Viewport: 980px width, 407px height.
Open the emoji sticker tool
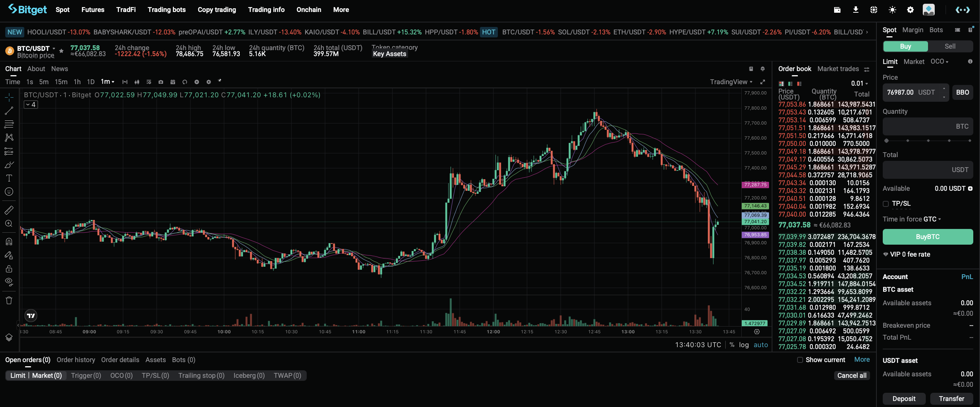tap(9, 192)
